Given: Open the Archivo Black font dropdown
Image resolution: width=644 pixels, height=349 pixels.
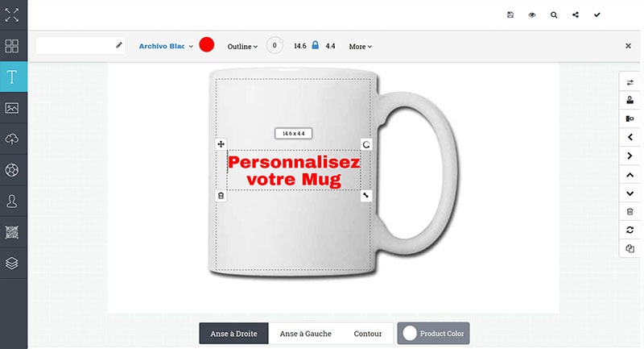Looking at the screenshot, I should [166, 47].
